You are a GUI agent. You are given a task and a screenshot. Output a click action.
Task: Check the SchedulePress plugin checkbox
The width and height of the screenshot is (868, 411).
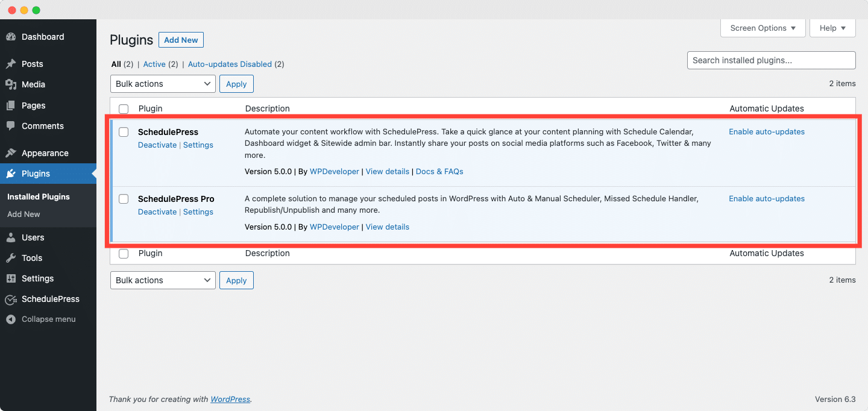pos(124,132)
